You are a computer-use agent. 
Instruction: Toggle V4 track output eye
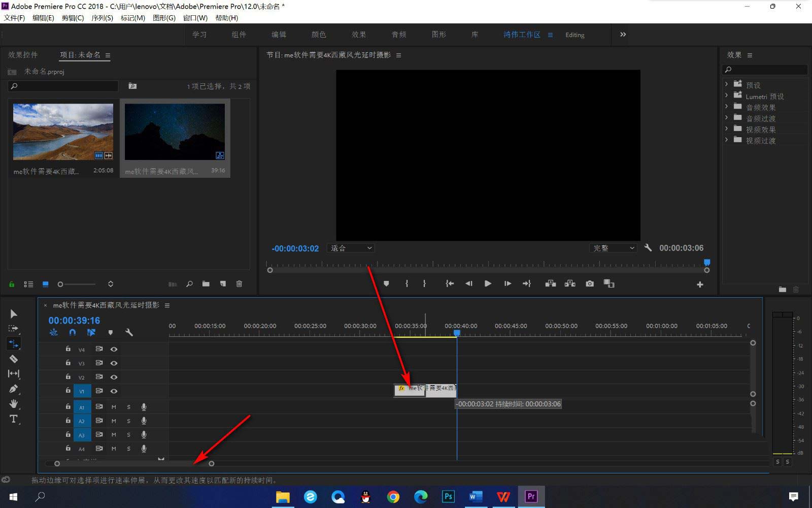[x=114, y=349]
